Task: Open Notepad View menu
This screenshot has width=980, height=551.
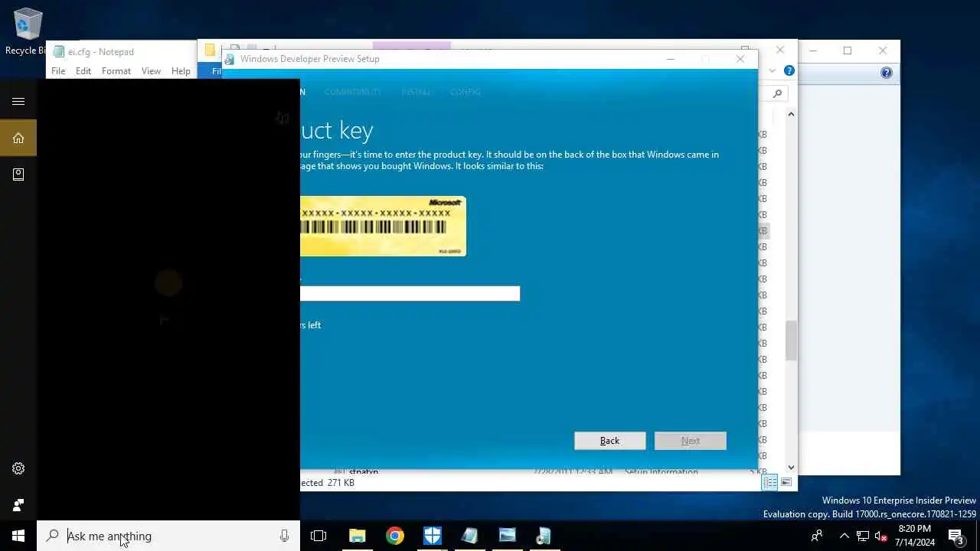Action: click(x=151, y=70)
